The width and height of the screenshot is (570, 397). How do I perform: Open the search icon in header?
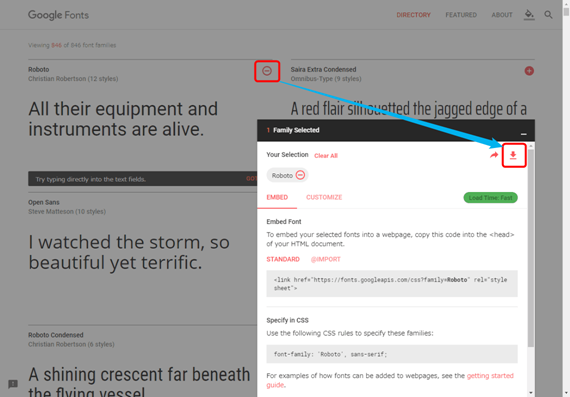pos(548,15)
